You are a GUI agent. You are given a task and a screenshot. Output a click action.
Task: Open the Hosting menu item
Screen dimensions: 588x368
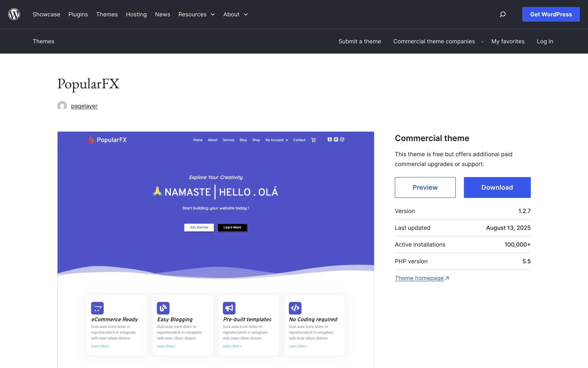click(x=136, y=14)
